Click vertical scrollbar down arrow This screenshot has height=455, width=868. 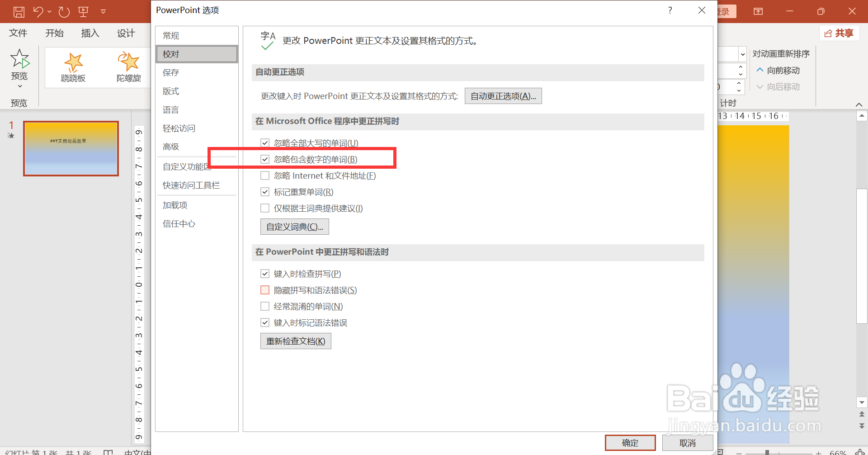coord(862,402)
